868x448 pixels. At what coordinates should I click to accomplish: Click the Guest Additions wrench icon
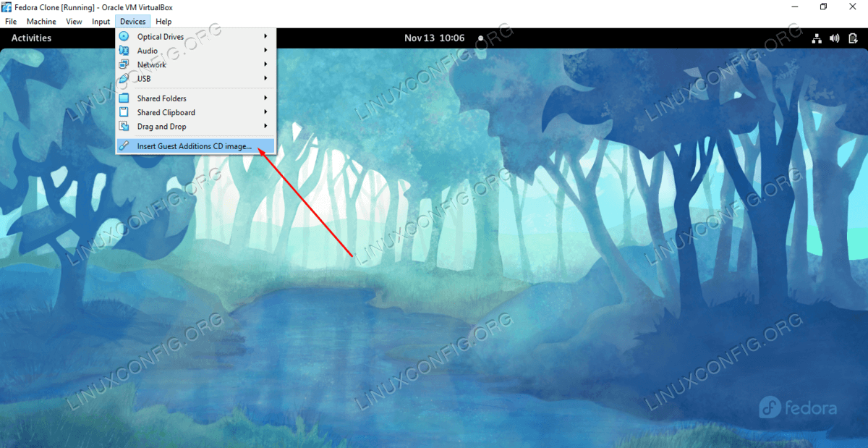coord(124,146)
